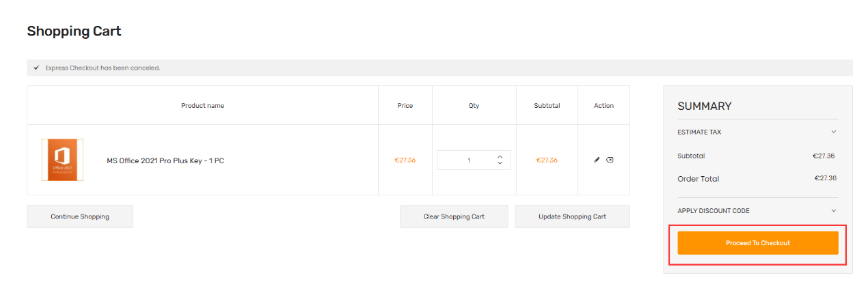Click the chevron next to Apply Discount Code

(x=834, y=211)
